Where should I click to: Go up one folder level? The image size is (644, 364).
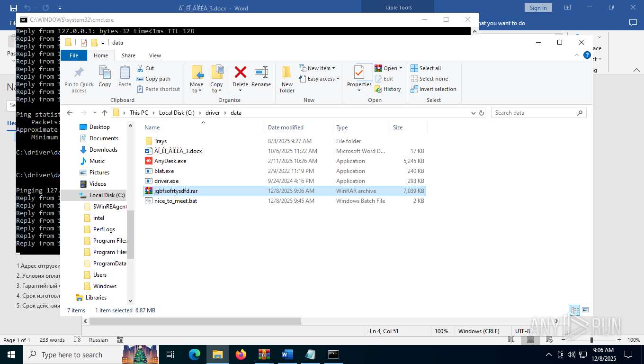point(105,113)
